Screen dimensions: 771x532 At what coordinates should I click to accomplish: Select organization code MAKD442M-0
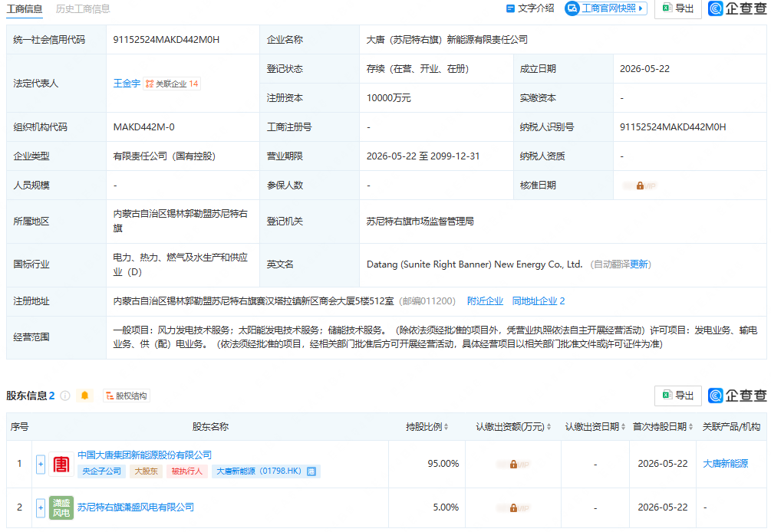coord(143,127)
